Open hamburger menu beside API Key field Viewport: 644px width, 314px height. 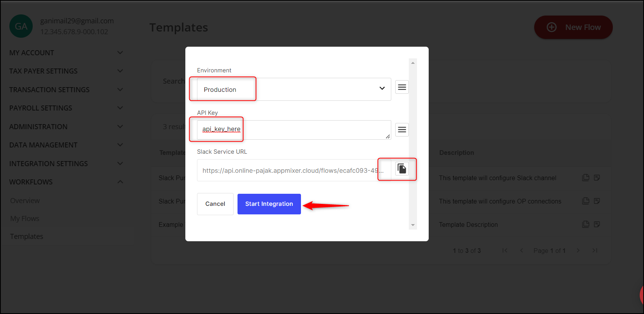402,130
